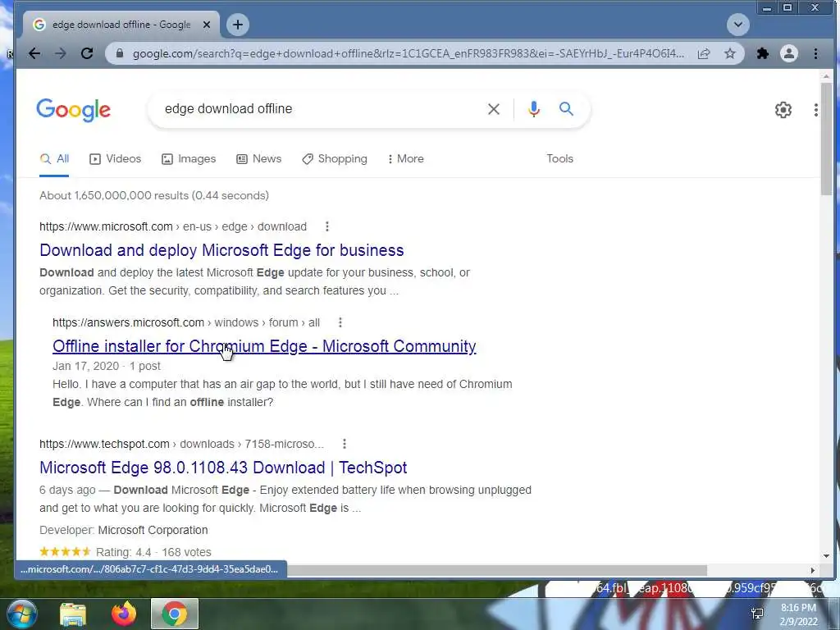Click the browser forward arrow
The width and height of the screenshot is (840, 630).
pyautogui.click(x=61, y=53)
